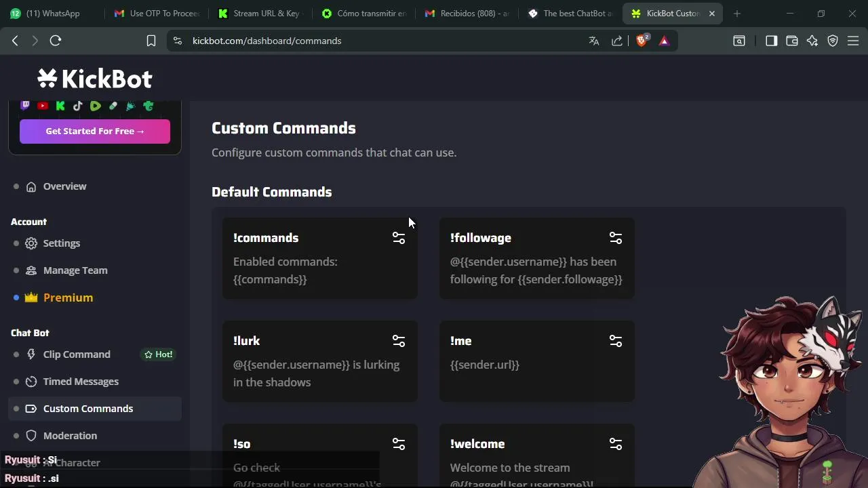The height and width of the screenshot is (488, 868).
Task: Configure the !welcome command via its sliders icon
Action: click(x=616, y=444)
